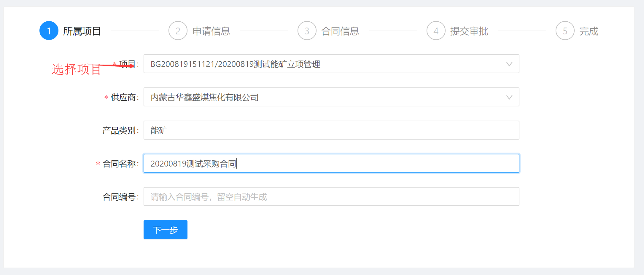Click step 3 circle icon for 合同信息
The image size is (644, 275).
(307, 31)
